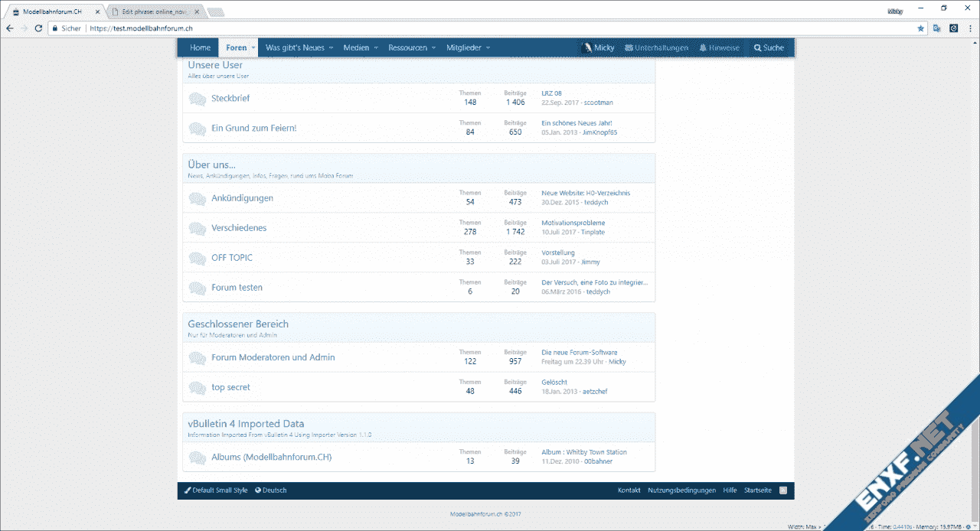Open the Verschiedenes forum link
The image size is (980, 531).
[x=239, y=228]
